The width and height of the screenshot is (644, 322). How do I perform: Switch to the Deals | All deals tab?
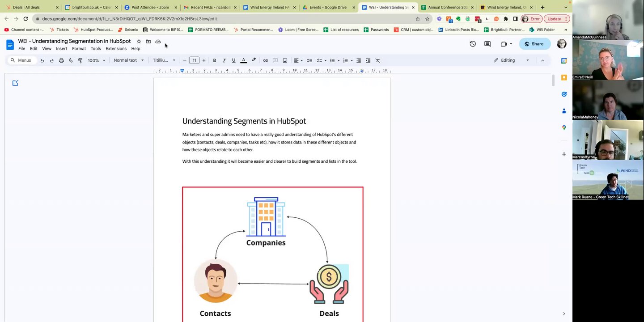(x=31, y=7)
